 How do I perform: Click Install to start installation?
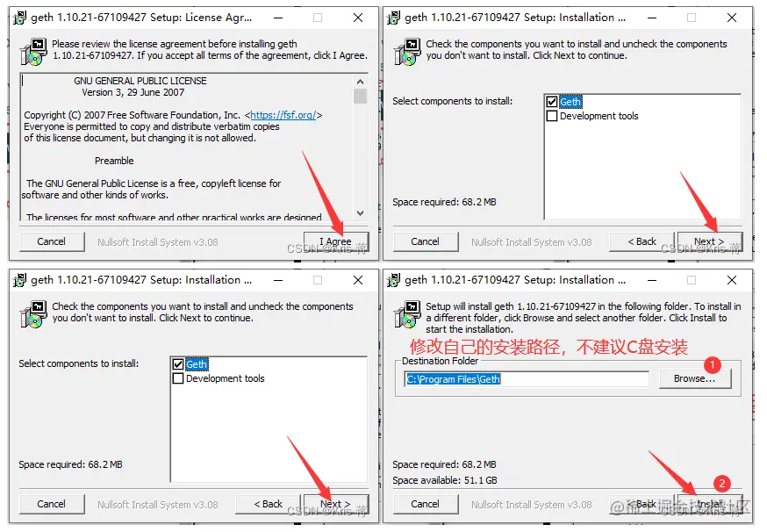click(709, 504)
